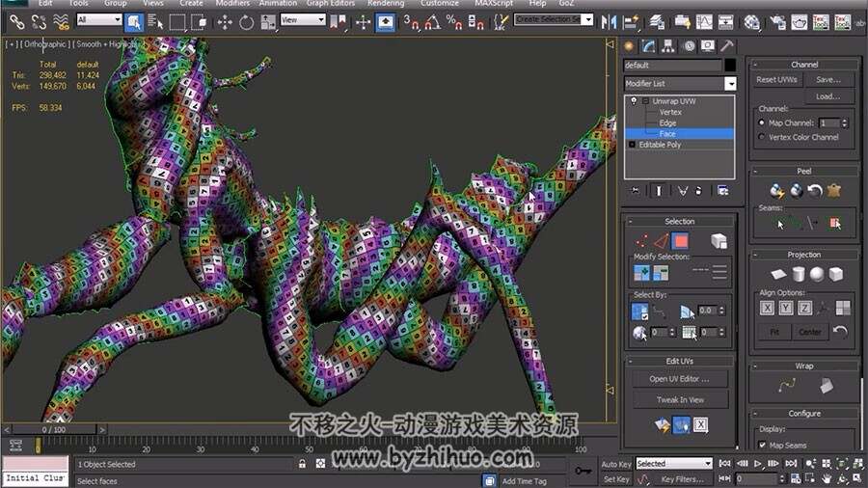Toggle Align Y button

click(785, 309)
